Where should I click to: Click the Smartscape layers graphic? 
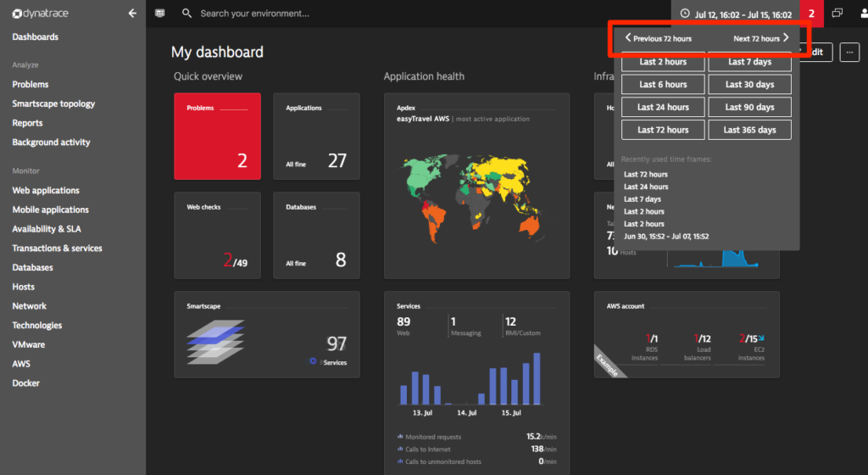click(x=214, y=342)
